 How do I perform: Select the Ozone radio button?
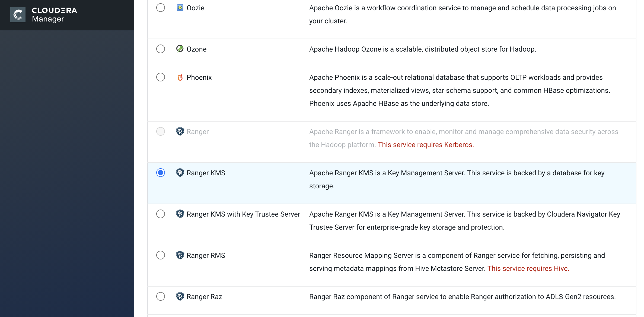(161, 49)
